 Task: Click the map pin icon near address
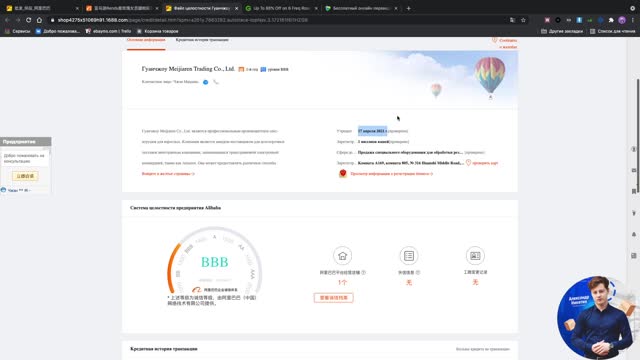pos(468,162)
